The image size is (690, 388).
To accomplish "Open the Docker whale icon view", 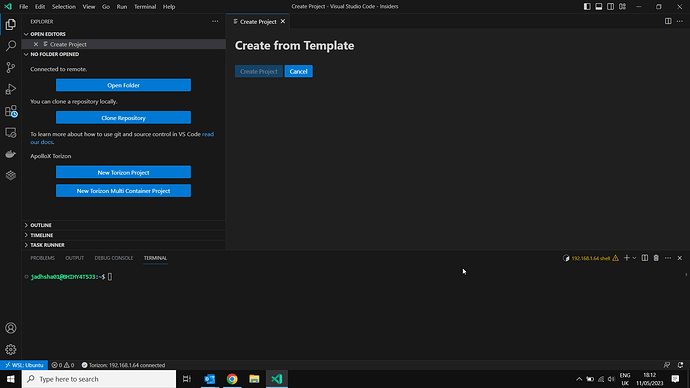I will [x=11, y=154].
